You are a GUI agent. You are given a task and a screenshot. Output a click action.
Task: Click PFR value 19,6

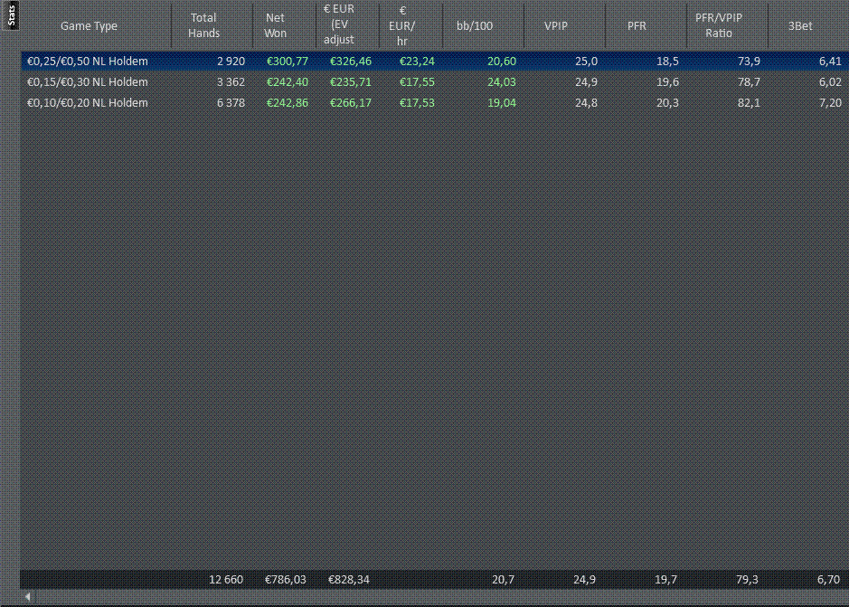tap(667, 82)
